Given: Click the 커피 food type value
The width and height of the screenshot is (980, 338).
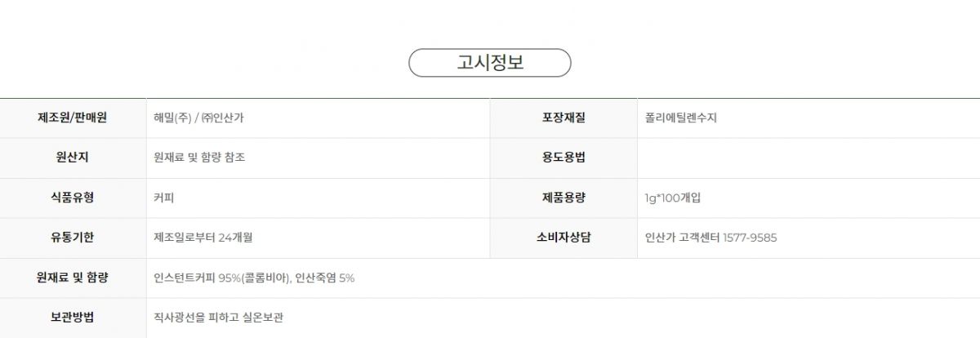Looking at the screenshot, I should coord(163,198).
